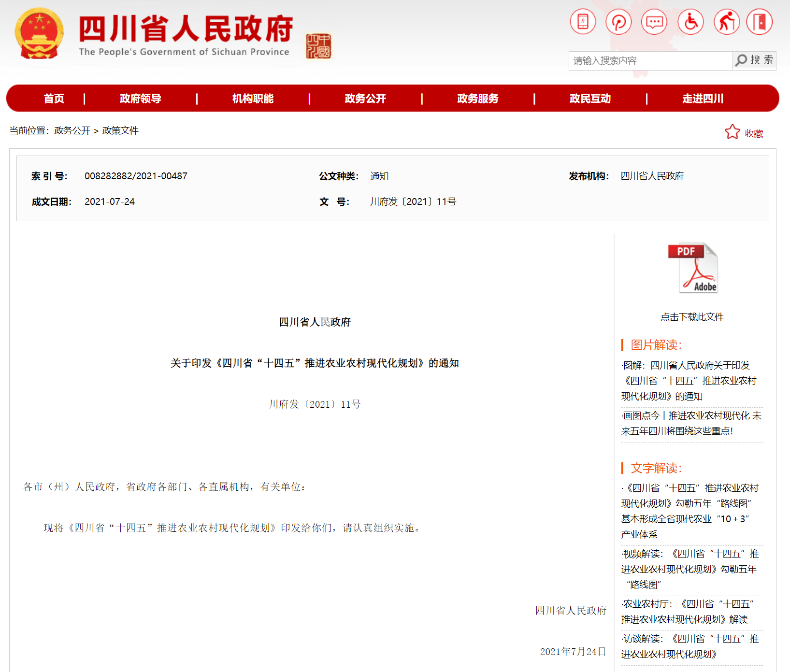The width and height of the screenshot is (790, 672).
Task: Click the 政策文件 breadcrumb link
Action: (x=120, y=130)
